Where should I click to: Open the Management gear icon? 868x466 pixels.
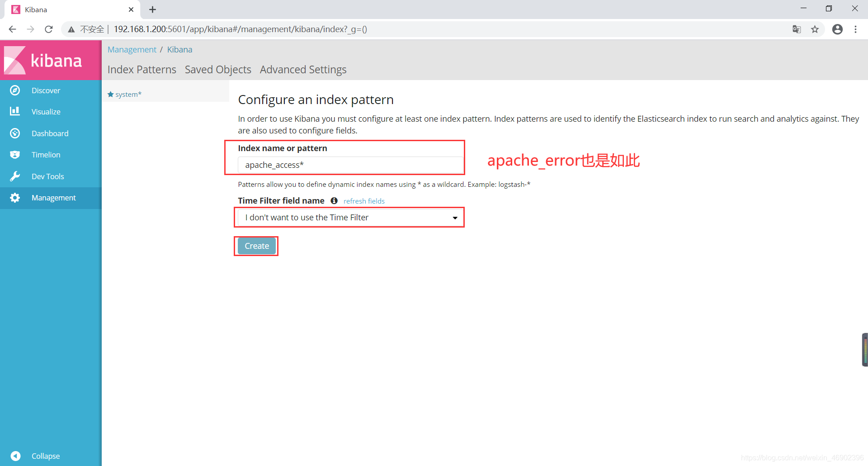[15, 198]
